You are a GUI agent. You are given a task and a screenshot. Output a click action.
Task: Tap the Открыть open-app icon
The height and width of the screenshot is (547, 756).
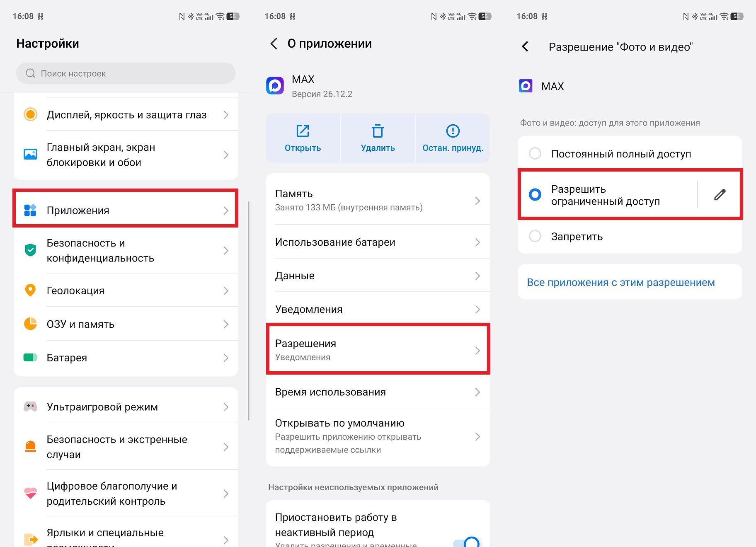click(303, 131)
